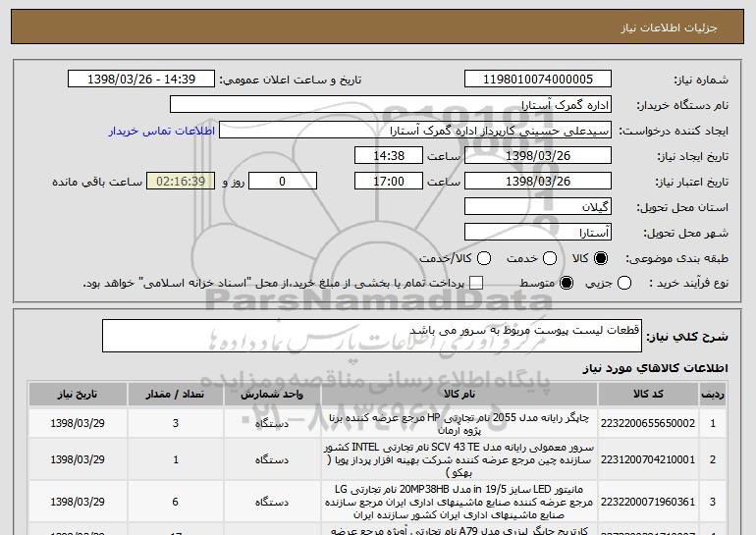Screen dimensions: 756x535
Task: Click the need creation date field
Action: (538, 156)
